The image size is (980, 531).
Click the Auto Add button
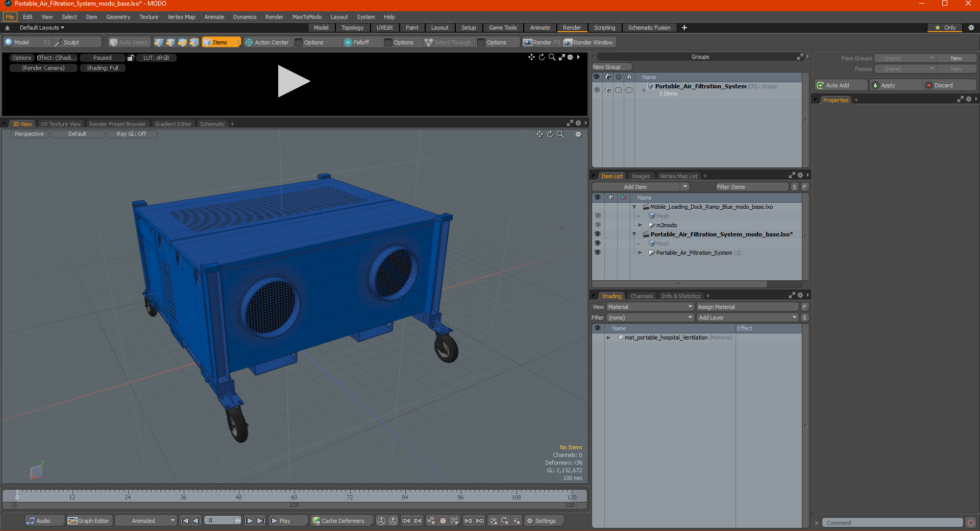click(x=841, y=85)
